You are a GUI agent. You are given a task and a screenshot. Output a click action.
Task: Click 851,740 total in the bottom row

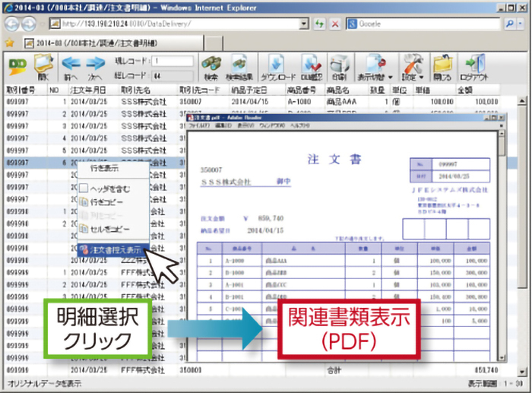[486, 370]
